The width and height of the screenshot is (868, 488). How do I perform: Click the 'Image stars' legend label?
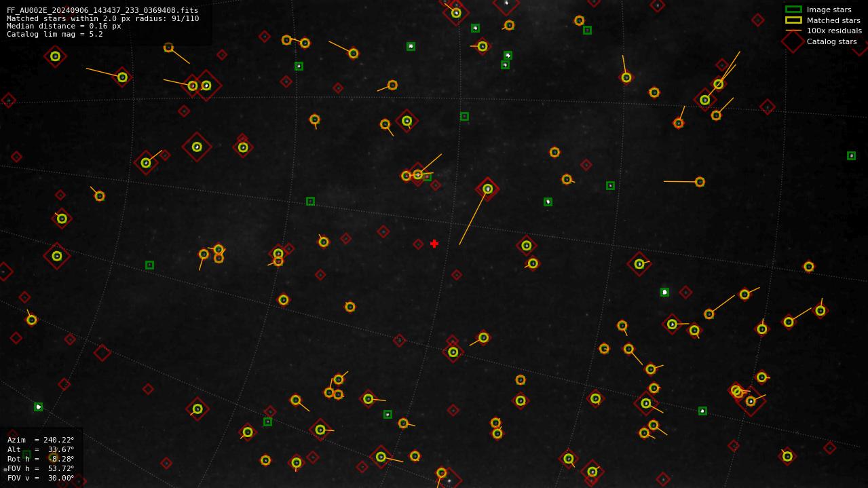click(829, 10)
